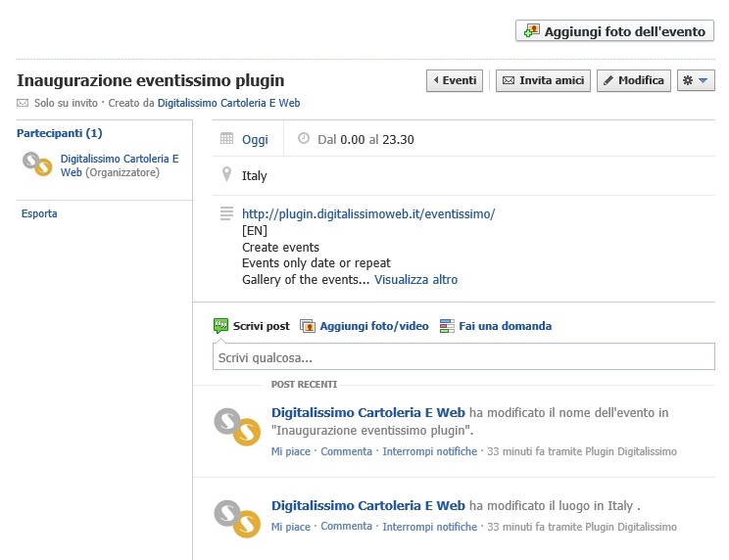This screenshot has height=560, width=729.
Task: Click the Esporta link
Action: [39, 213]
